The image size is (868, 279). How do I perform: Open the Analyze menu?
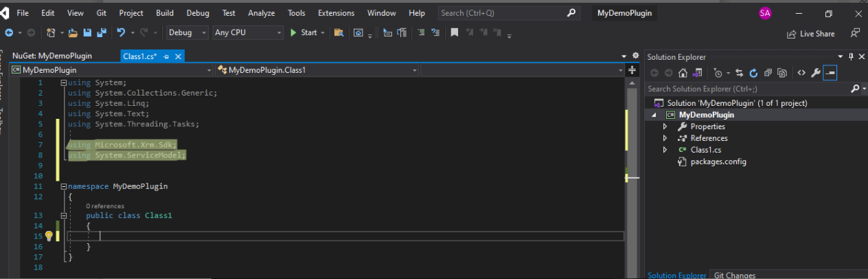[261, 13]
